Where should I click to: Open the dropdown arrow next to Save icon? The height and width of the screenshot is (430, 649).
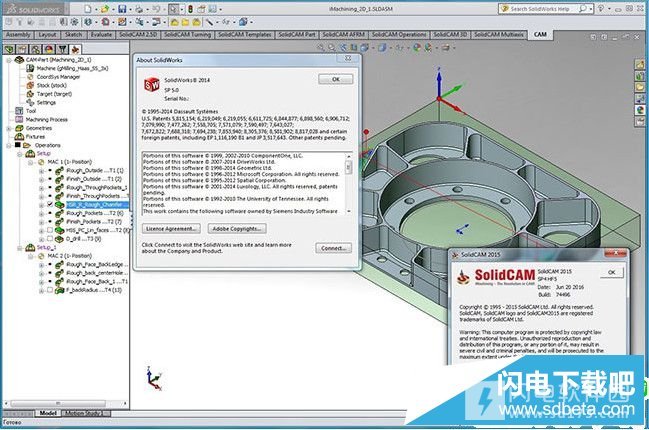point(130,9)
